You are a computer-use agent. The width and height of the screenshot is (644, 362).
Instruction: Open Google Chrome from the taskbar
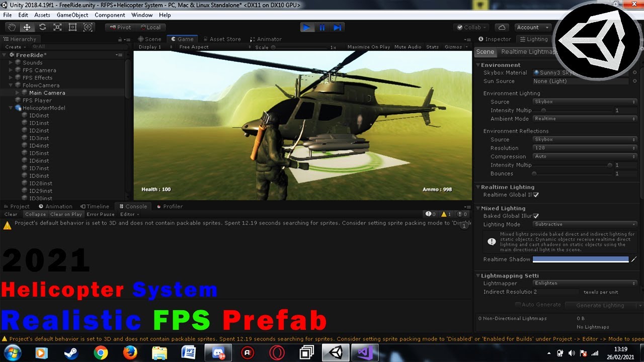[x=101, y=353]
